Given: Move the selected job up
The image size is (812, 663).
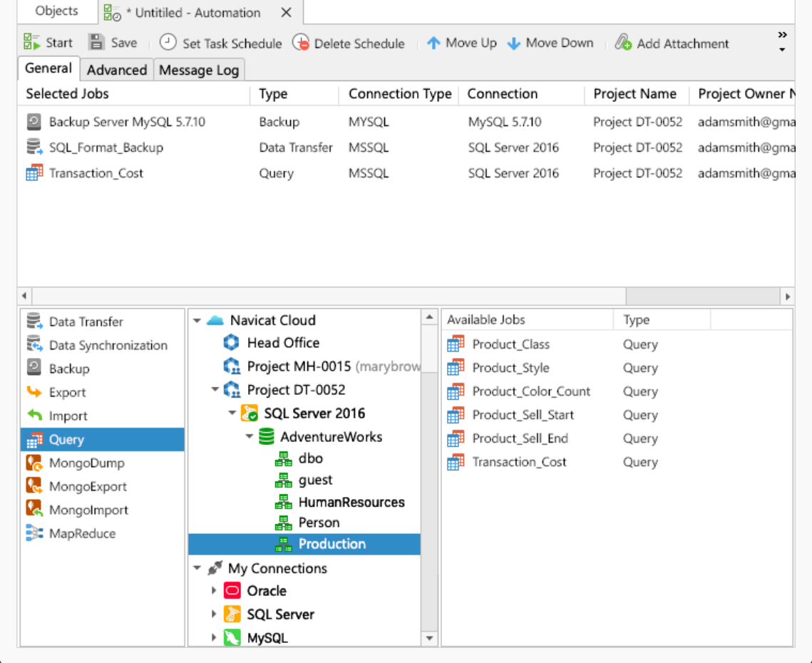Looking at the screenshot, I should 433,43.
